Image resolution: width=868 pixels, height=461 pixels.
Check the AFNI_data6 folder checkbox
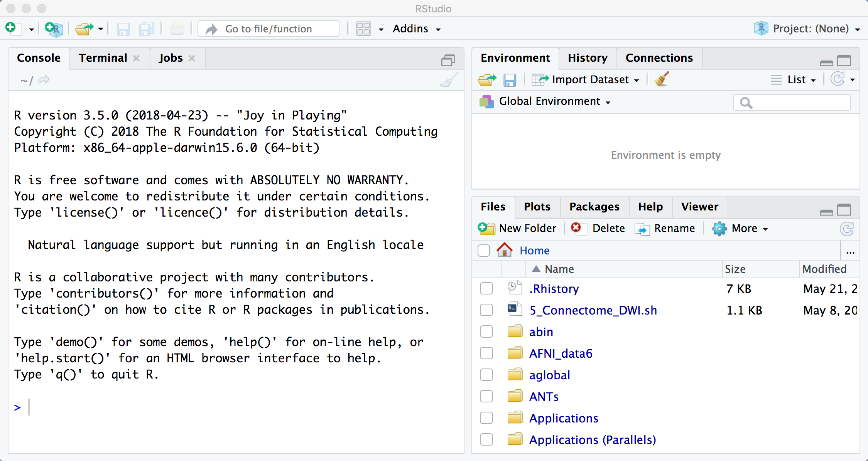tap(486, 353)
